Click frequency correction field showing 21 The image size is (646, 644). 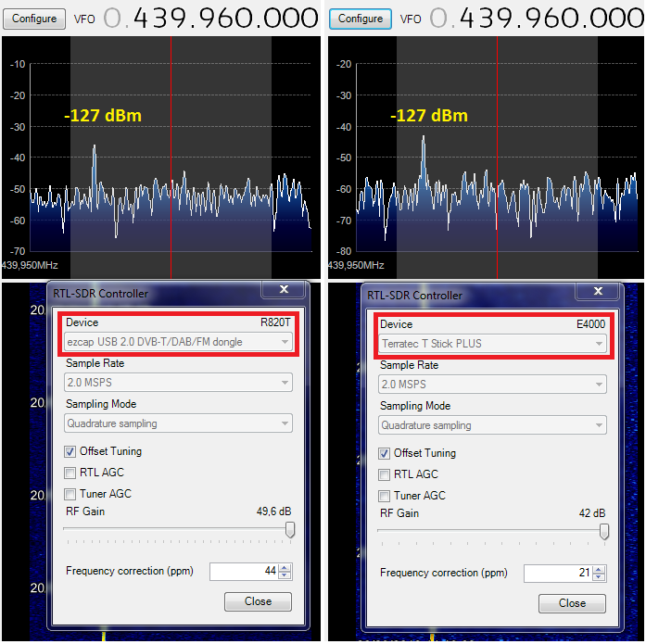click(x=557, y=573)
